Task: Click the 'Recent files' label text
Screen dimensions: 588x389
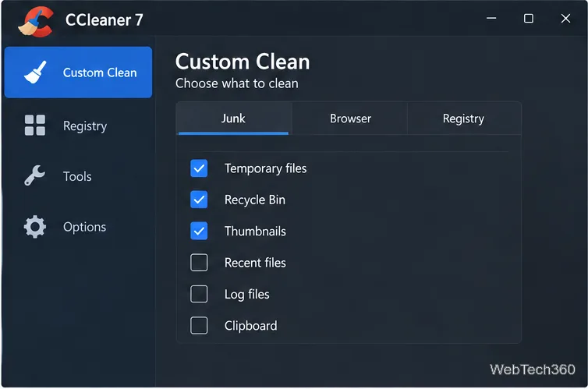Action: [255, 263]
